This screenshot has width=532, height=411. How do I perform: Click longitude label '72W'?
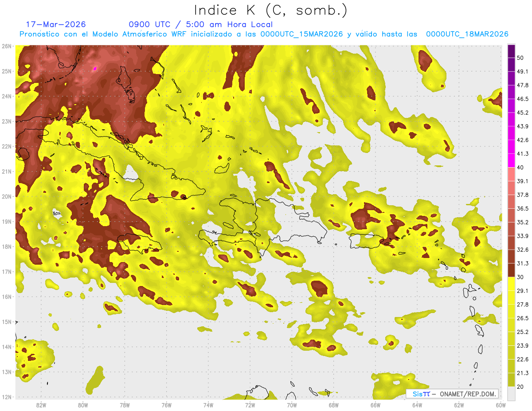pyautogui.click(x=250, y=405)
